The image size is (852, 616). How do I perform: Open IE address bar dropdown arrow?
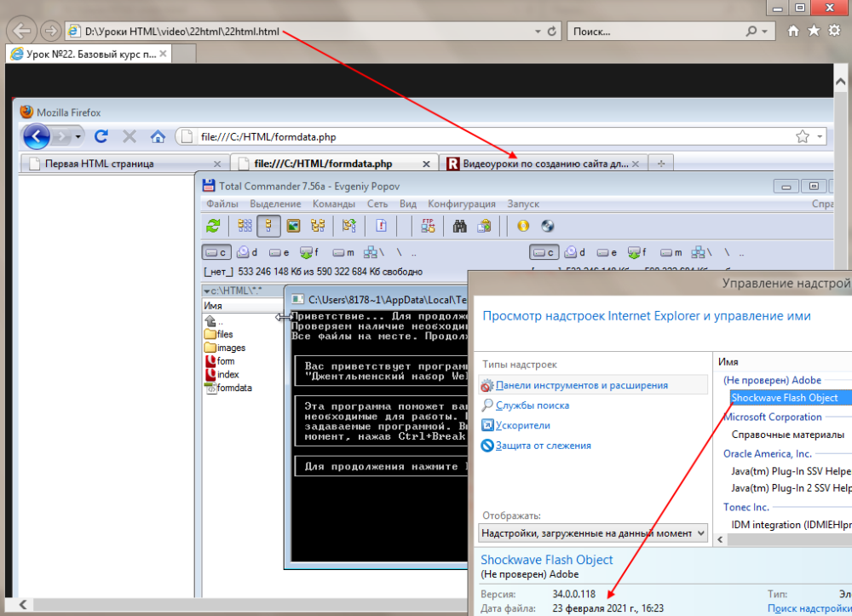[x=538, y=32]
